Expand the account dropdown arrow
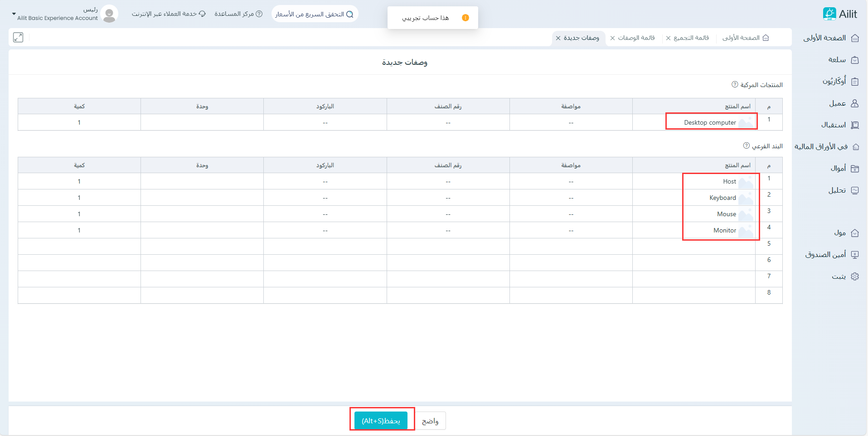 click(14, 14)
